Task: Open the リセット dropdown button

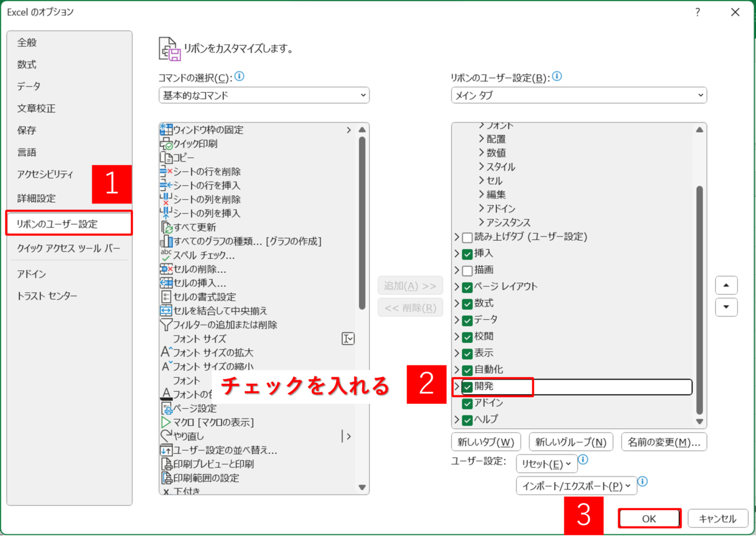Action: [x=546, y=464]
